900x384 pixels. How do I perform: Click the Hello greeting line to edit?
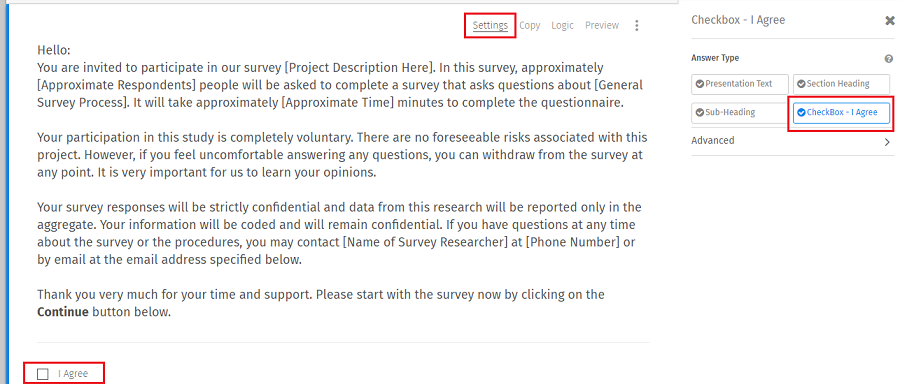54,50
